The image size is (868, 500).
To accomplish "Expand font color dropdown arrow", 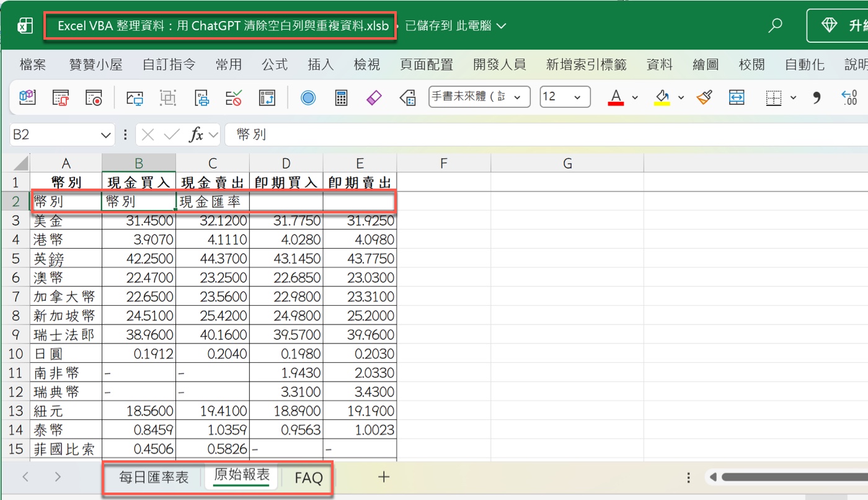I will click(x=635, y=98).
